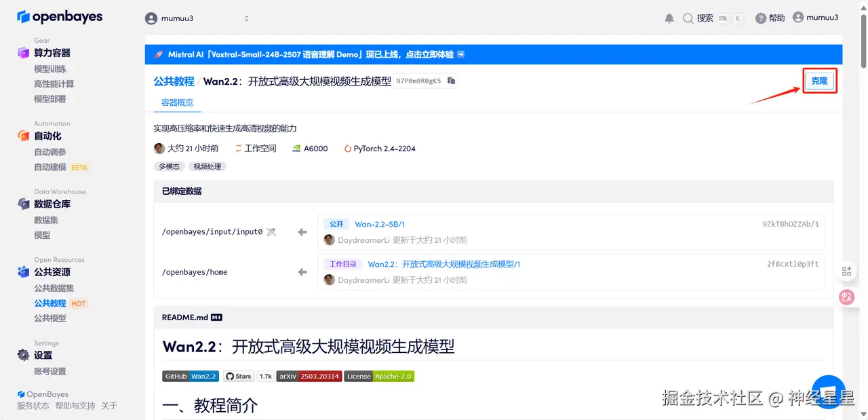Click the 工作空间 icon
868x420 pixels.
pos(239,149)
